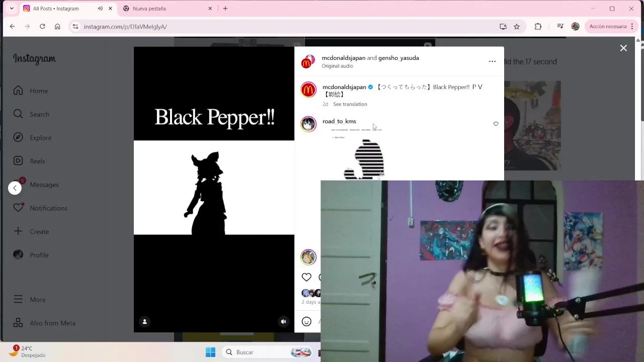Click road_to_kms avatar picture
This screenshot has height=362, width=644.
[x=308, y=124]
